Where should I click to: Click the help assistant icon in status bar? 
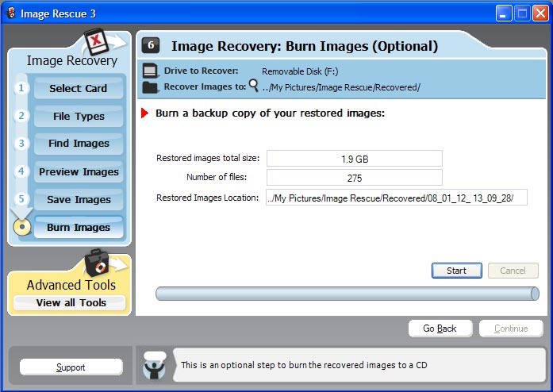click(153, 365)
